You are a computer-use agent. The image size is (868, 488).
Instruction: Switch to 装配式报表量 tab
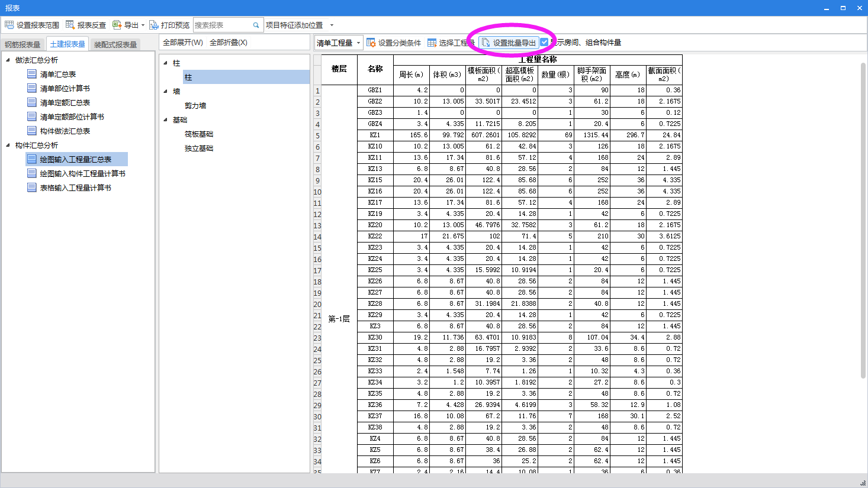pos(115,44)
